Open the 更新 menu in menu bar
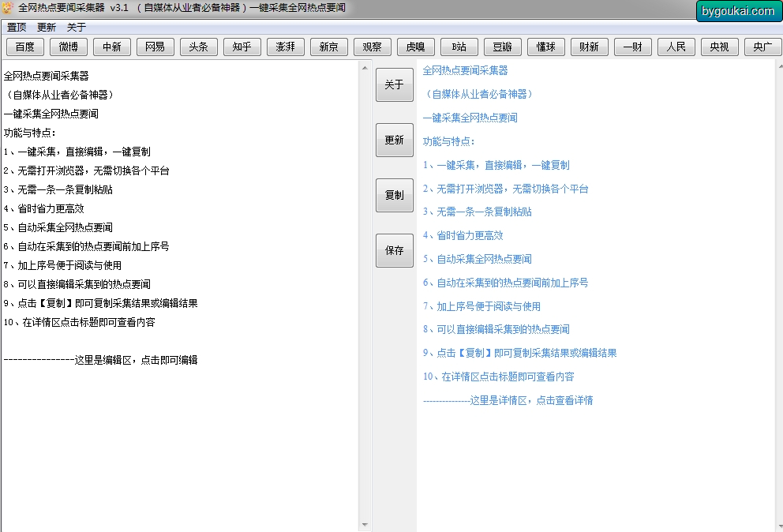 (47, 27)
